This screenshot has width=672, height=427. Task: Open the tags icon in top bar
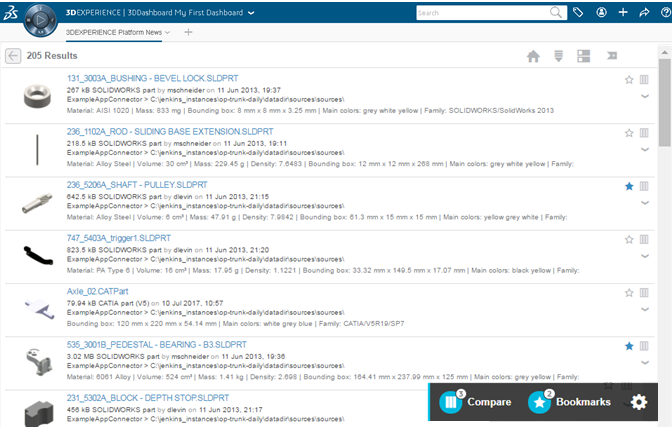click(578, 12)
